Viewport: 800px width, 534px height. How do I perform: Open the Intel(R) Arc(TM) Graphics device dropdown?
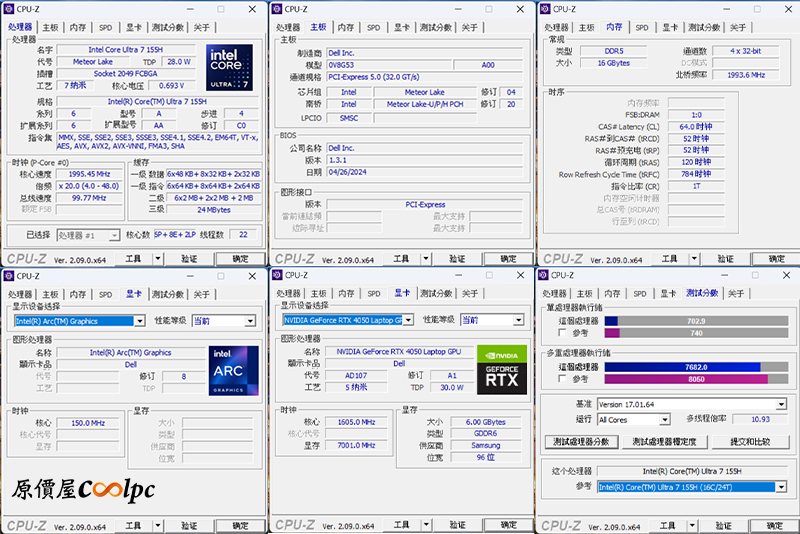(139, 321)
